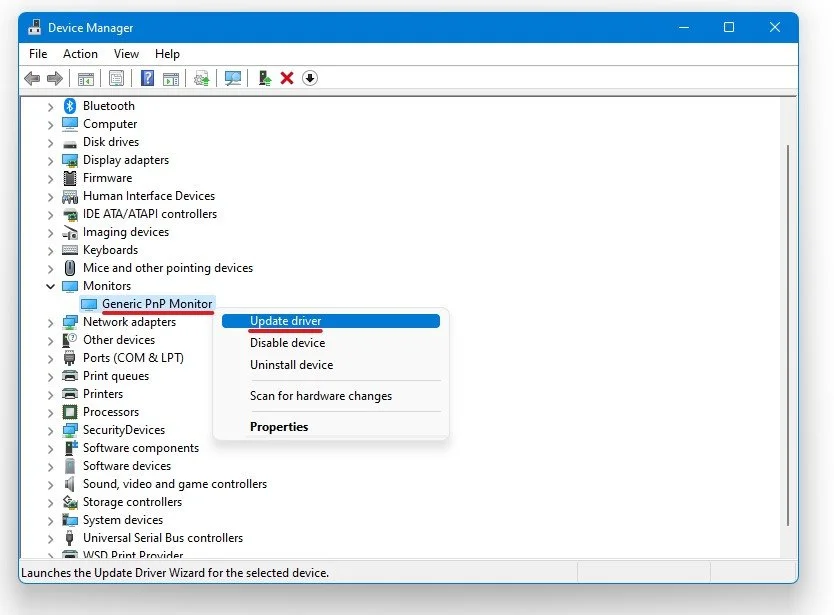Click the Imaging devices camera icon
The height and width of the screenshot is (615, 834).
click(70, 232)
